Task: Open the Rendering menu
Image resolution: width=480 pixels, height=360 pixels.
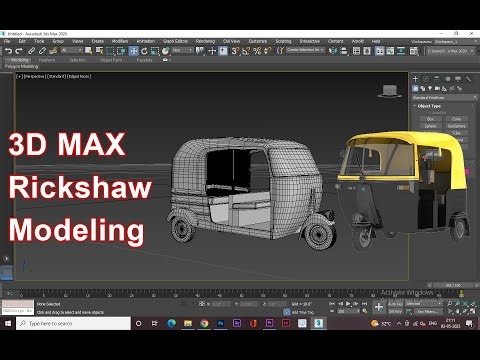Action: pyautogui.click(x=205, y=41)
